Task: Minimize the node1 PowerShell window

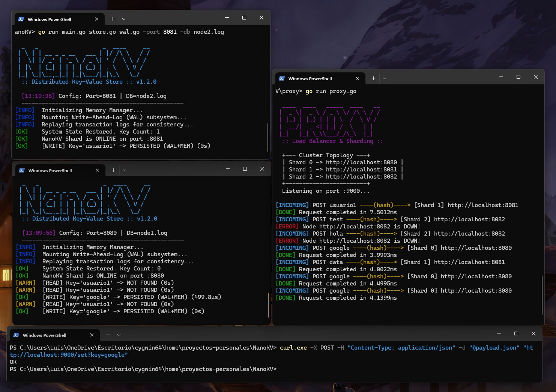Action: click(228, 169)
